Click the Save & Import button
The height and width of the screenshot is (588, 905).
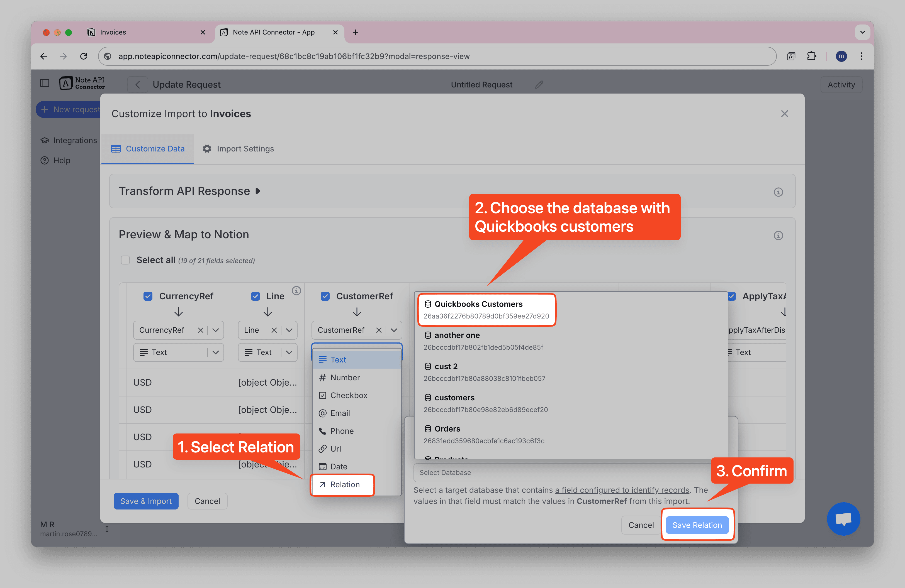coord(146,501)
